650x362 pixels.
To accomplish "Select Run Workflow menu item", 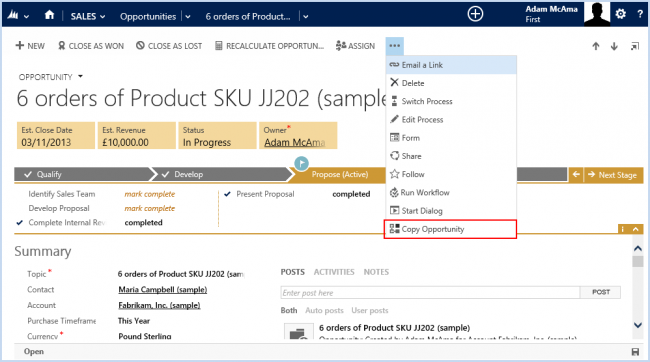I will pyautogui.click(x=451, y=193).
